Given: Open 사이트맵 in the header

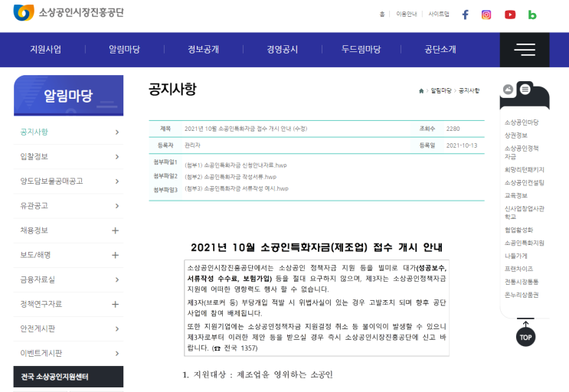Looking at the screenshot, I should pos(439,14).
